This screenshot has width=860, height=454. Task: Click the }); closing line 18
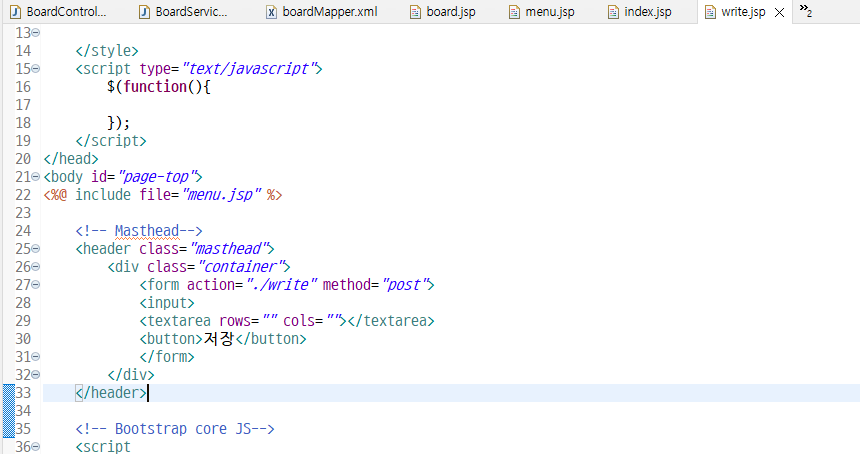coord(118,123)
